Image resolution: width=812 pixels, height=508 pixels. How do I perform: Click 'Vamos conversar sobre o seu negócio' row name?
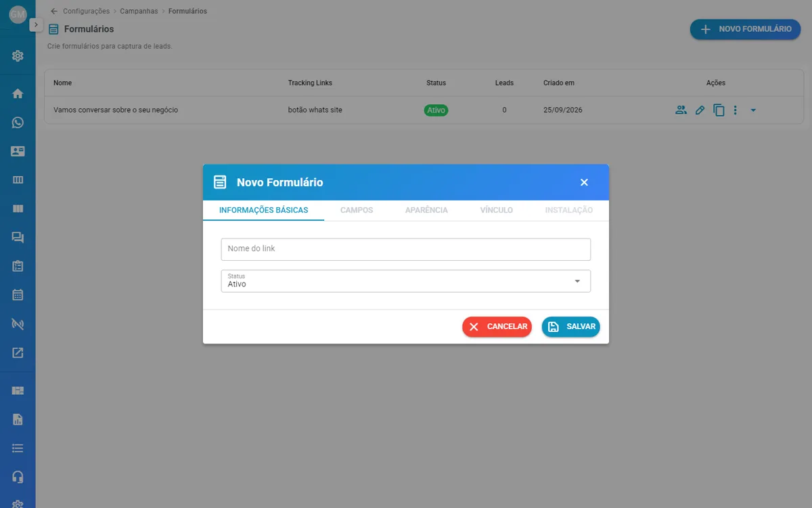coord(116,110)
